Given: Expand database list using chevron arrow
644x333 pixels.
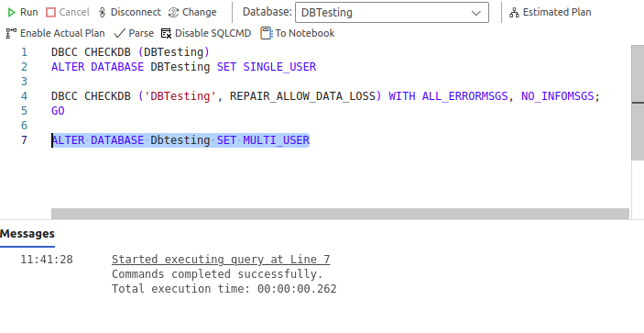Looking at the screenshot, I should click(476, 13).
